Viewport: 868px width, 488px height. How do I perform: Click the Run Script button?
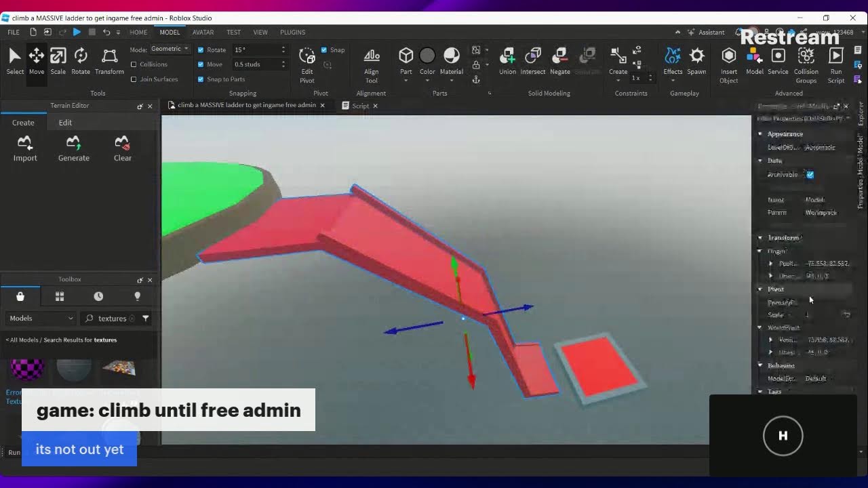(836, 65)
